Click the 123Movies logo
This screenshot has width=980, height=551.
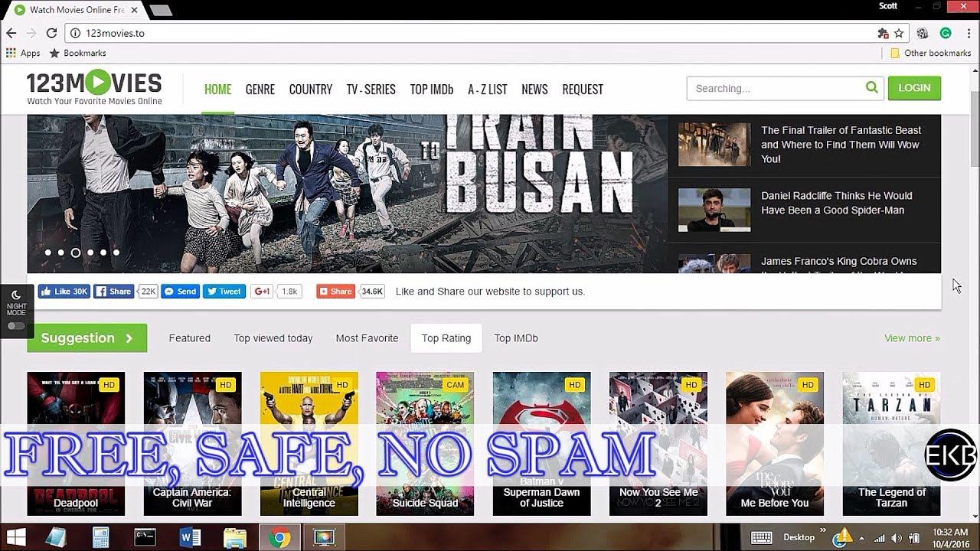[x=94, y=88]
